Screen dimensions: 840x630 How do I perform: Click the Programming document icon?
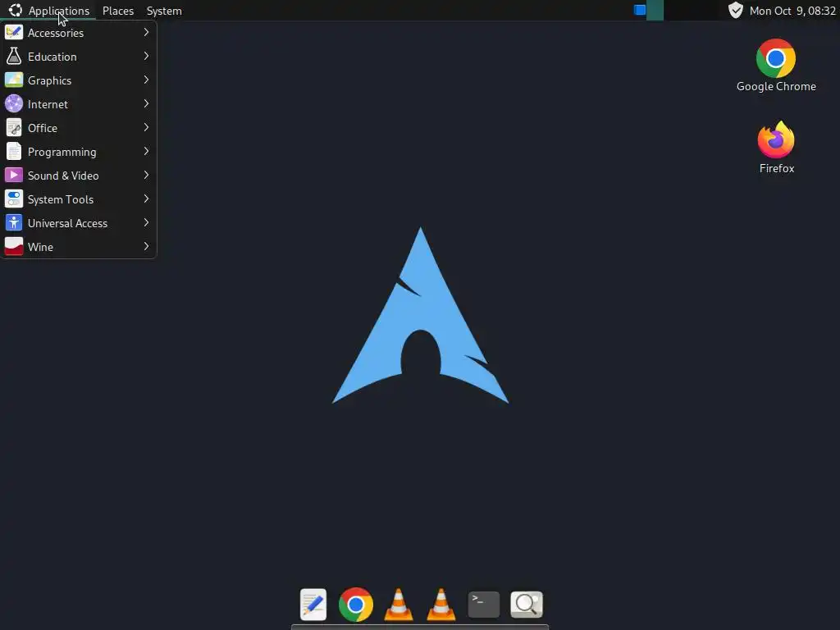14,152
